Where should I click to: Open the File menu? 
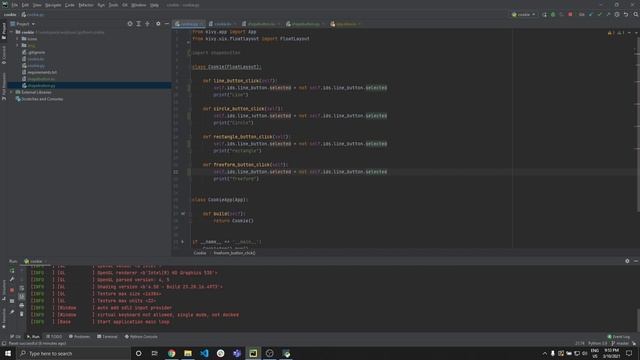pyautogui.click(x=15, y=5)
